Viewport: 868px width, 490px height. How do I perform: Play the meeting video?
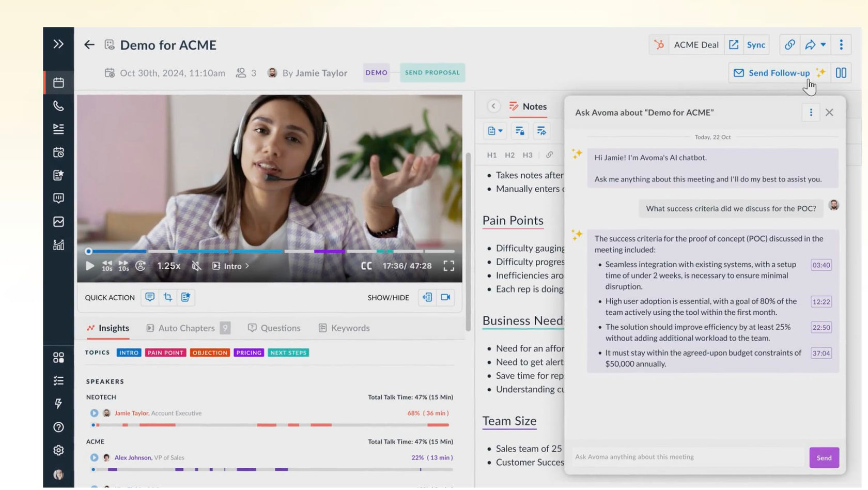tap(89, 266)
